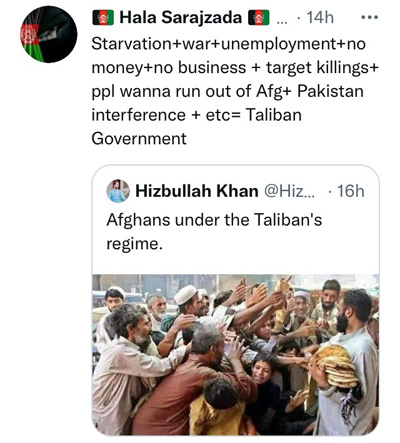Open the quoted text Afghans under the Taliban's regime
The height and width of the screenshot is (443, 400).
(214, 232)
